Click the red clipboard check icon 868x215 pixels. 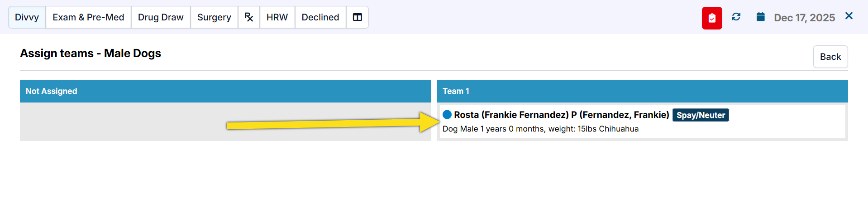712,18
